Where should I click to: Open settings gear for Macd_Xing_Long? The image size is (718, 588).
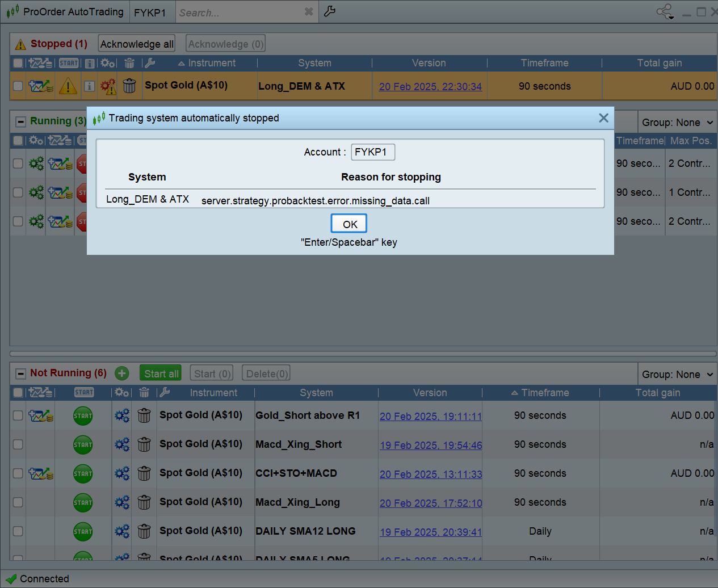(122, 503)
